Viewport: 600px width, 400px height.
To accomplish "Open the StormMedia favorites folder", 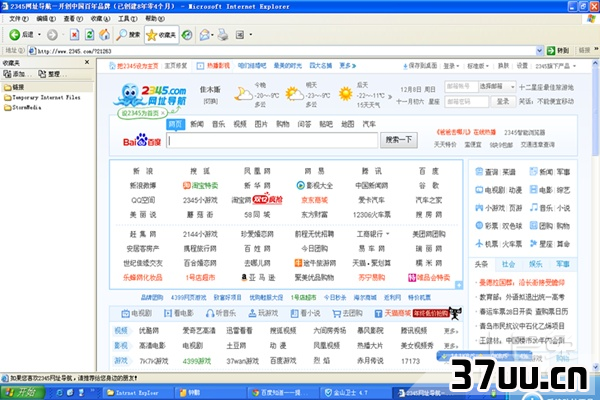I will [22, 108].
